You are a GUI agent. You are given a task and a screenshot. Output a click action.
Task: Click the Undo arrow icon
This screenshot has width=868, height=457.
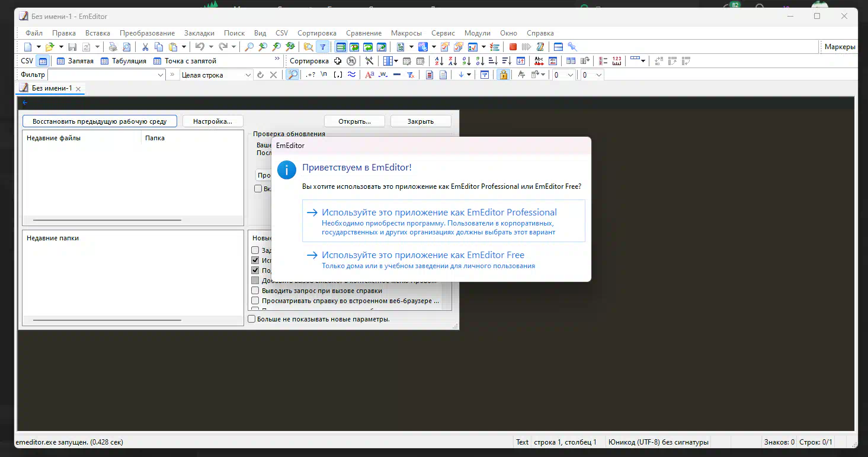tap(200, 47)
